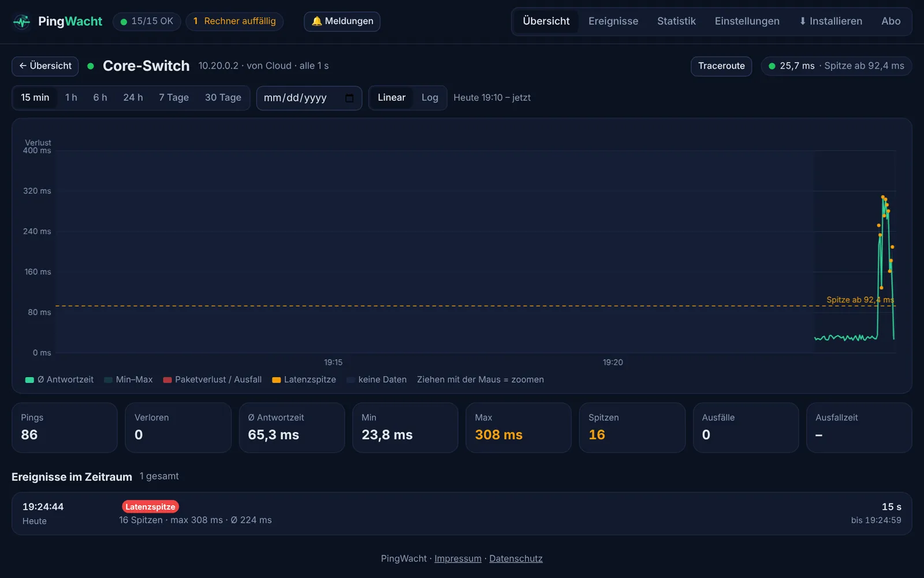Click the Latenzspitze red event badge

coord(150,507)
